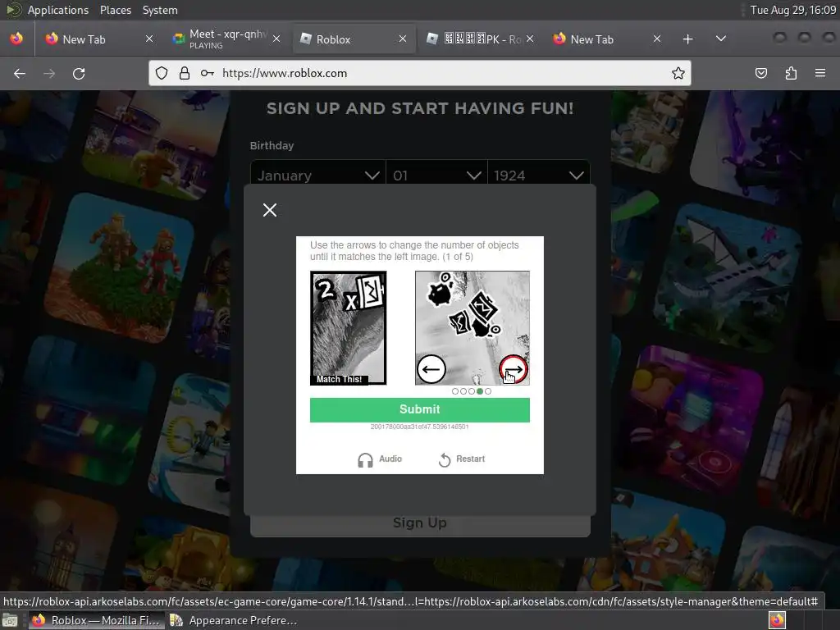Select the second progress dot under the puzzle
840x630 pixels.
click(463, 391)
